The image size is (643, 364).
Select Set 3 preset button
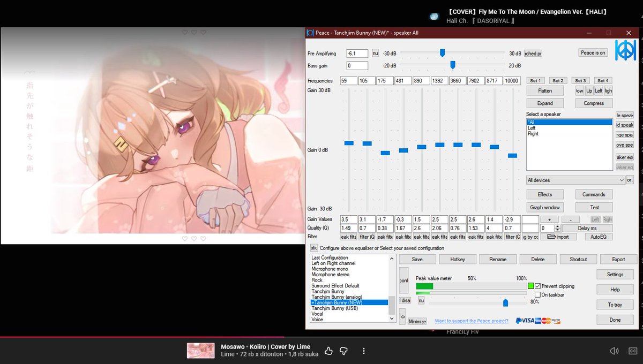pos(580,80)
